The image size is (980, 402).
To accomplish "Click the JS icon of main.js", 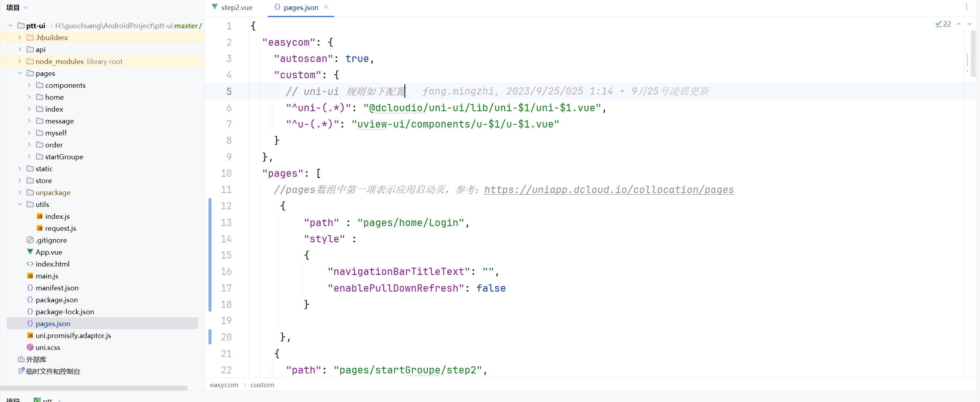I will point(30,276).
